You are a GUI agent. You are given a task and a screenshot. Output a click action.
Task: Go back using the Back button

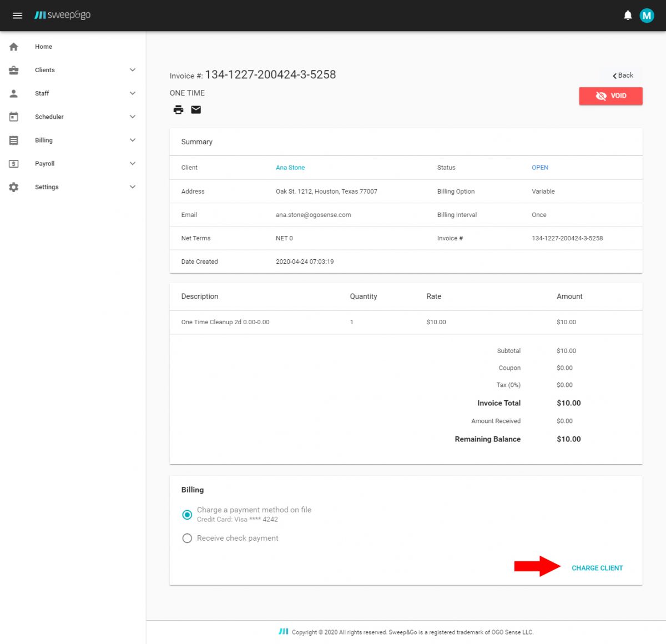[622, 75]
